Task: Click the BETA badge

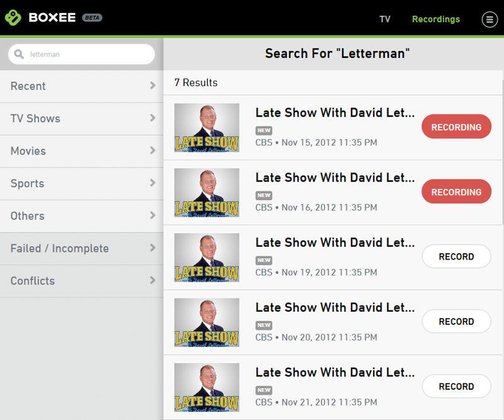Action: 92,18
